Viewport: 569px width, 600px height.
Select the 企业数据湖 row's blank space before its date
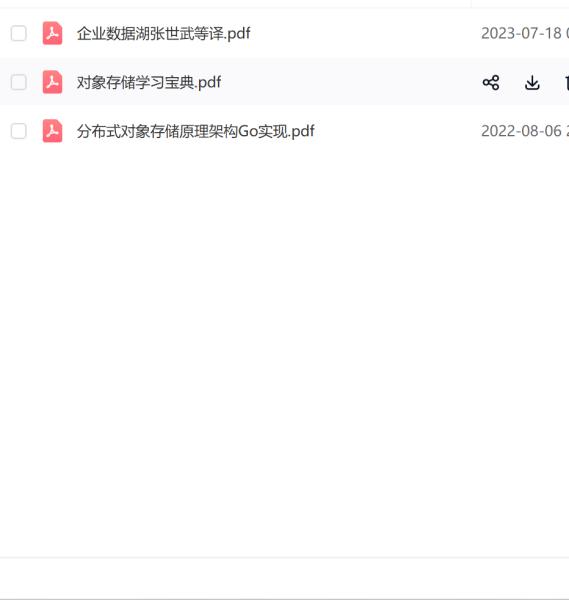(x=364, y=34)
